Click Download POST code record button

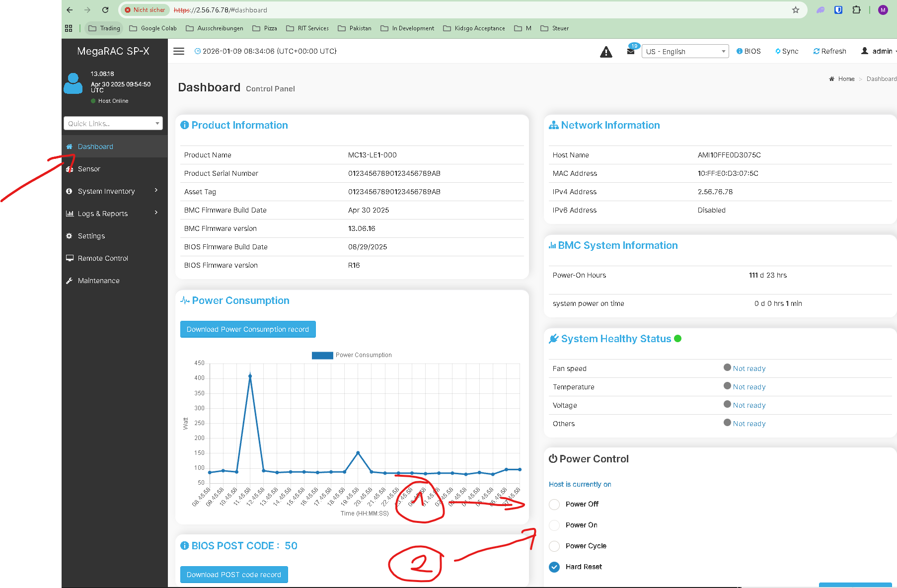click(234, 575)
